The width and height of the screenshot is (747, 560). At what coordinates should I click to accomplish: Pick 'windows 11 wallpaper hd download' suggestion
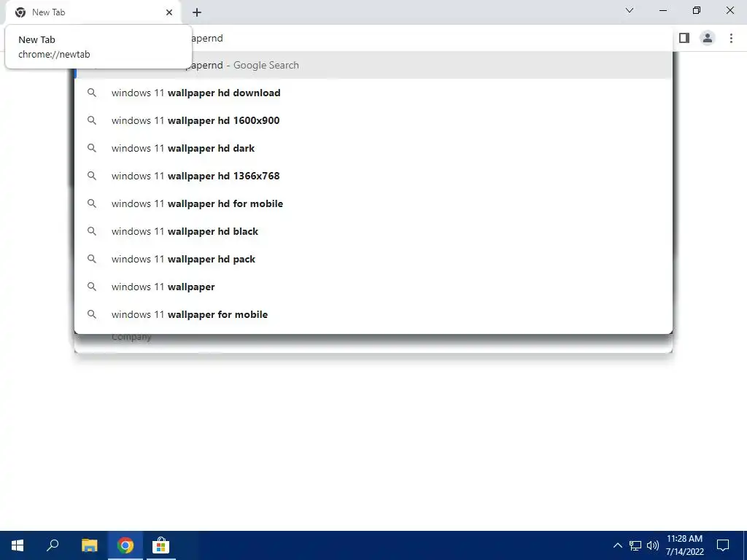coord(373,93)
